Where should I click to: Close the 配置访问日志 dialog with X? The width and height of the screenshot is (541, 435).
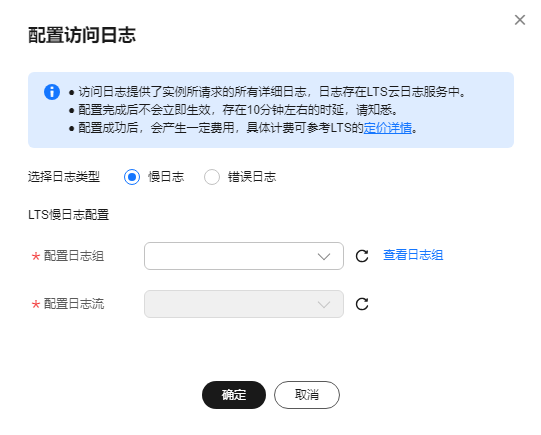[x=520, y=20]
